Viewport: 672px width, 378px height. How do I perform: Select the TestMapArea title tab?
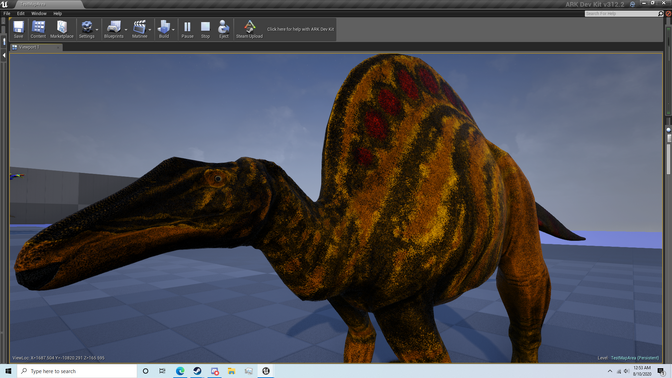coord(49,4)
